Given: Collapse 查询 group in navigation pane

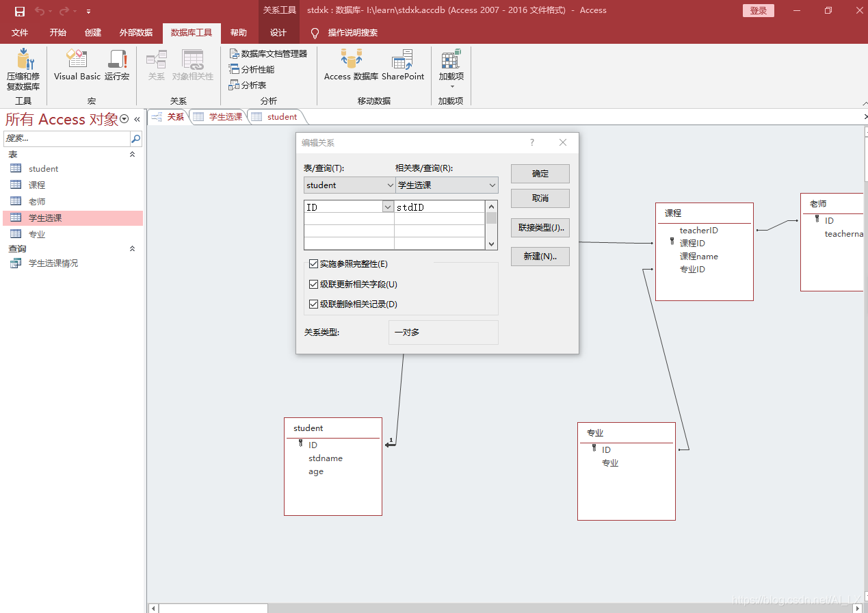Looking at the screenshot, I should [133, 249].
